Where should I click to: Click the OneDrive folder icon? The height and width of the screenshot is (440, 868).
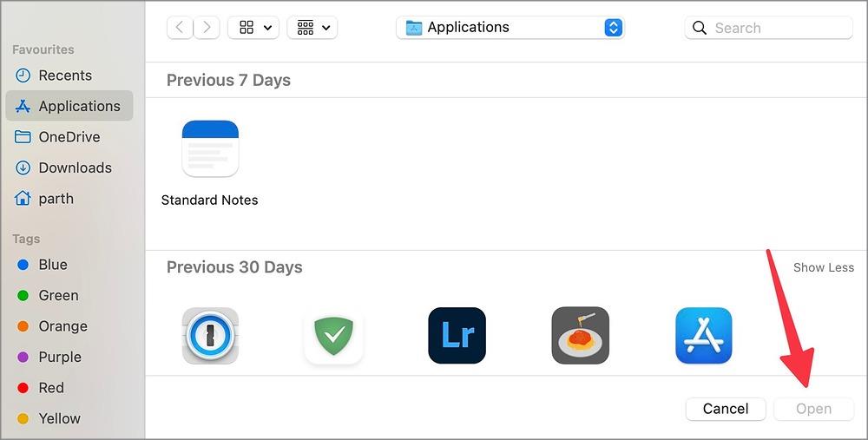click(23, 137)
